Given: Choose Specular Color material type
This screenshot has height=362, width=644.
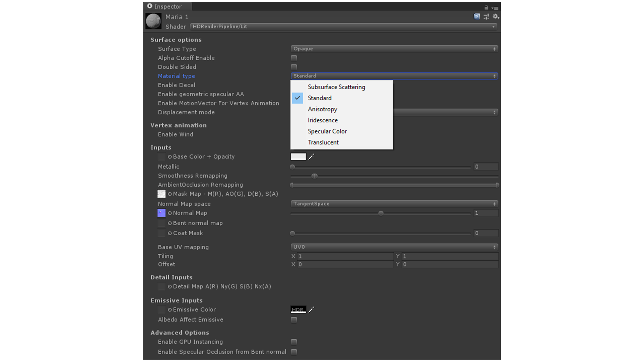Looking at the screenshot, I should click(x=341, y=131).
